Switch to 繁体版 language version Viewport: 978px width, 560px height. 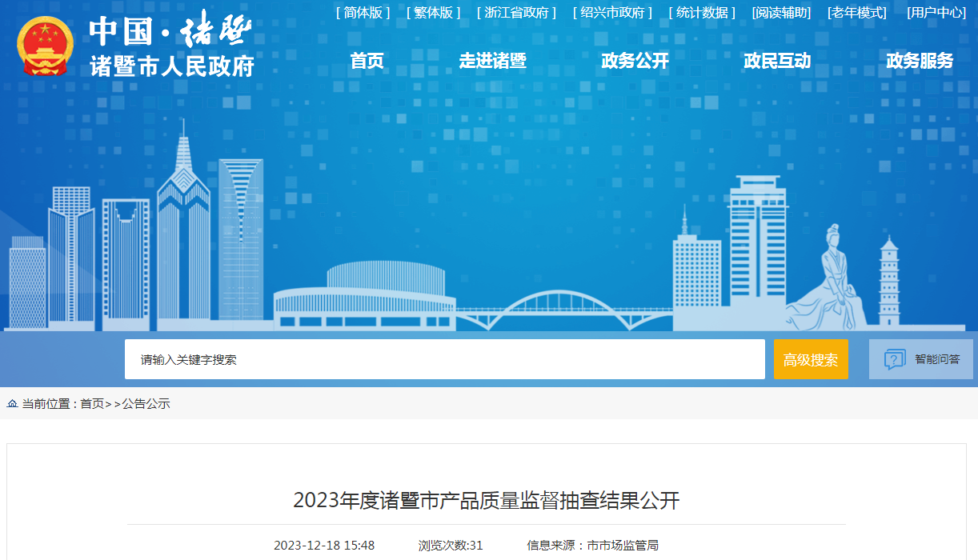(433, 13)
